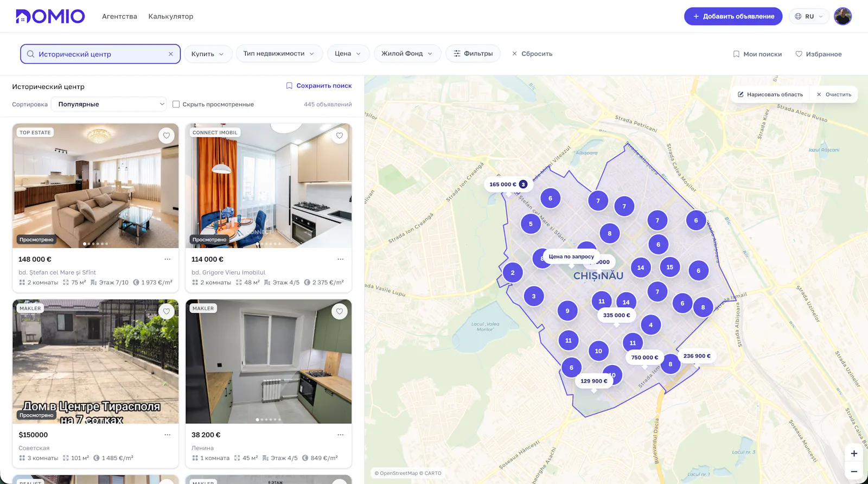This screenshot has height=484, width=868.
Task: Click the 445 объявлений count text
Action: (x=328, y=104)
